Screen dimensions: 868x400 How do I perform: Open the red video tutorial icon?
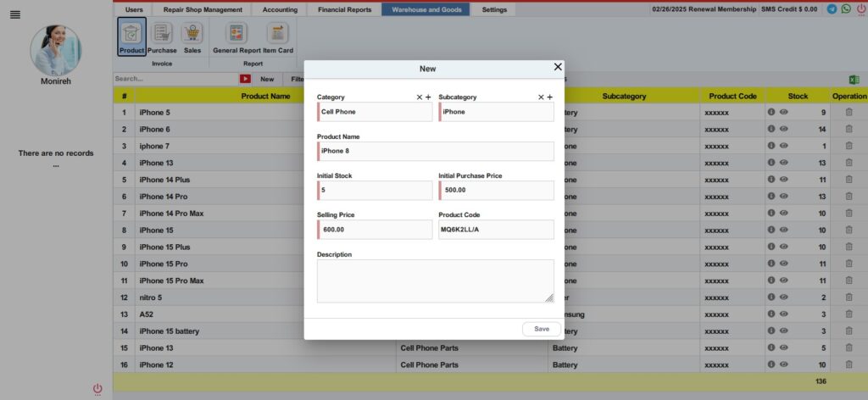[245, 79]
